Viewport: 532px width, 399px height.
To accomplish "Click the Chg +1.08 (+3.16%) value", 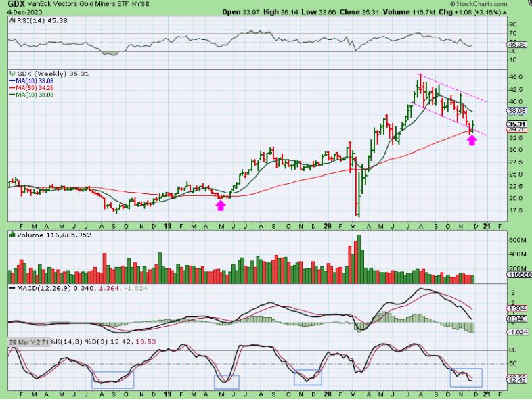I will (x=470, y=12).
